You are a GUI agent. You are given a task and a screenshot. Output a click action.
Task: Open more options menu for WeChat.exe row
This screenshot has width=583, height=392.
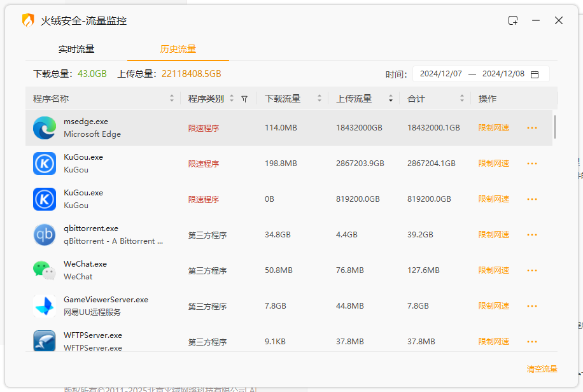tap(532, 270)
